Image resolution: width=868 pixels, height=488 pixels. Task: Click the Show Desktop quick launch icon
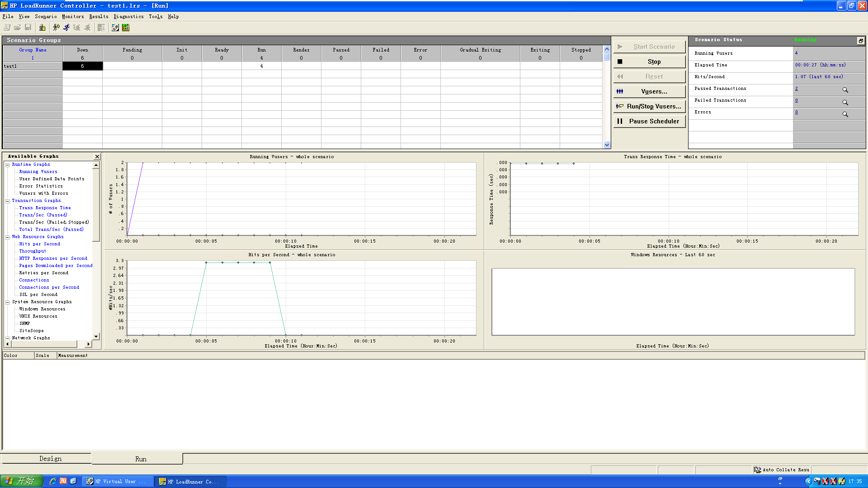73,481
